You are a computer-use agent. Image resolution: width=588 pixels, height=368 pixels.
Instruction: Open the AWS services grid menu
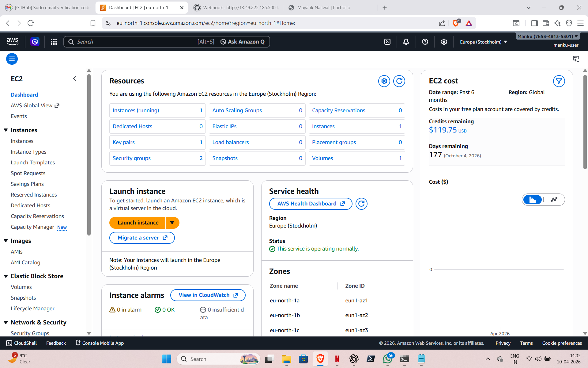(54, 42)
